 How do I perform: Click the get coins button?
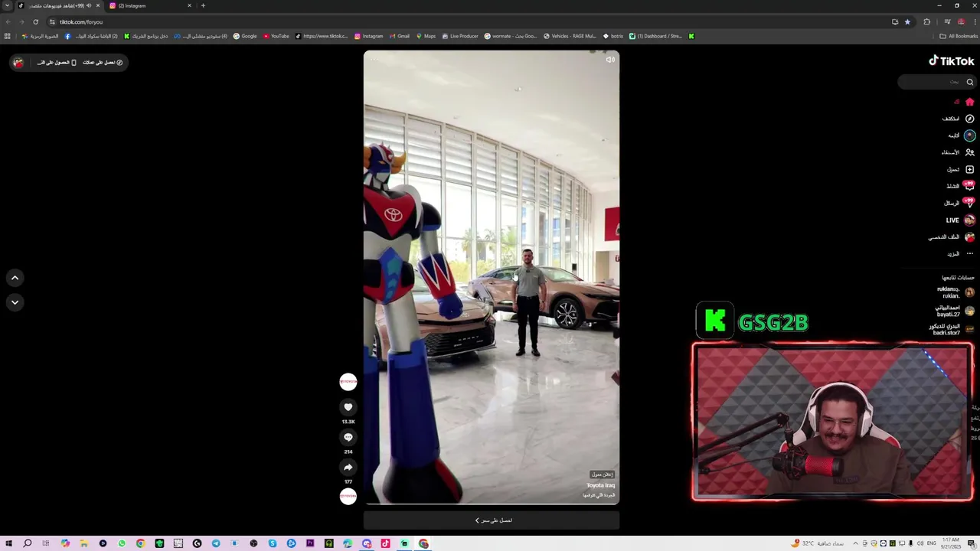coord(103,63)
